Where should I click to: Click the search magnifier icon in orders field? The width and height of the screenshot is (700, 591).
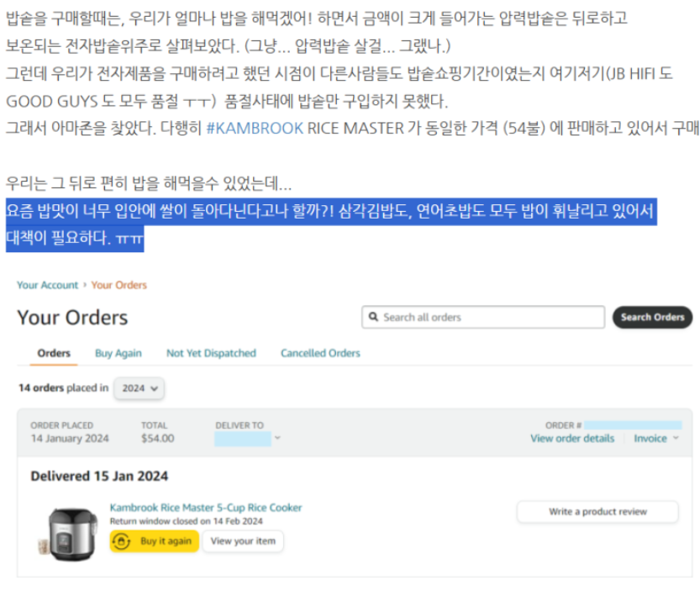click(x=373, y=317)
